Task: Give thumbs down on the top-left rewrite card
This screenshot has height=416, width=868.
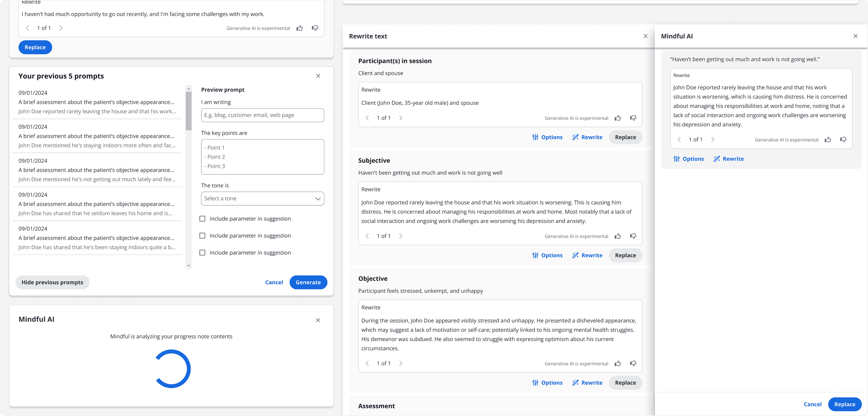Action: 315,28
